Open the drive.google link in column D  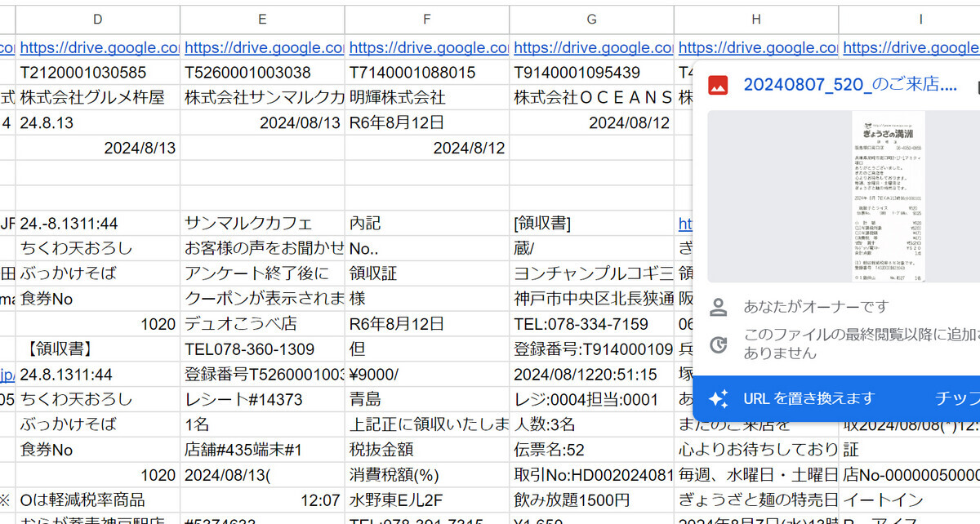click(x=100, y=47)
